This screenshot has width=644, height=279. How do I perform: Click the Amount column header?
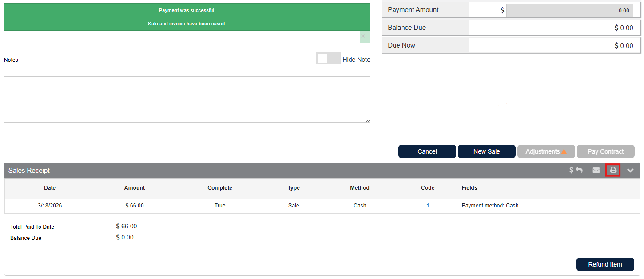[135, 188]
